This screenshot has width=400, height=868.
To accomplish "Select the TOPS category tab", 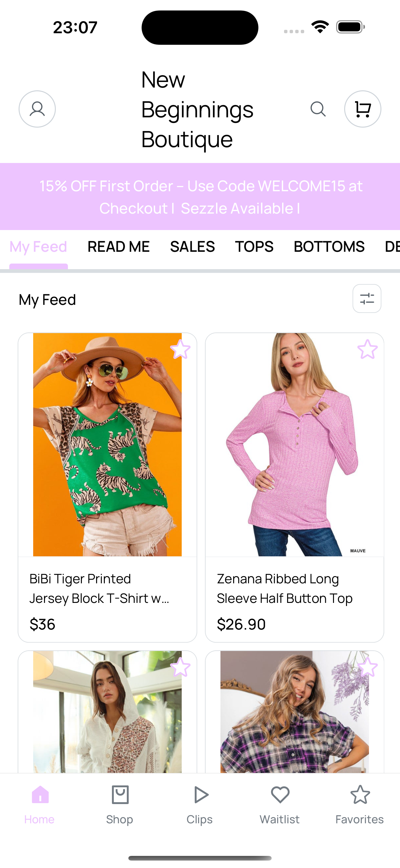I will pos(254,247).
